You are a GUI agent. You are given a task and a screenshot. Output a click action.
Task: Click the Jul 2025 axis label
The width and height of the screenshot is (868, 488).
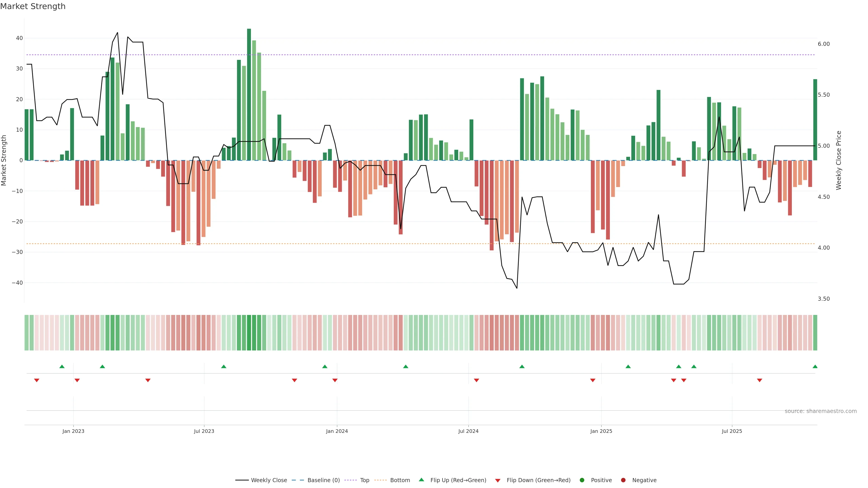[731, 431]
